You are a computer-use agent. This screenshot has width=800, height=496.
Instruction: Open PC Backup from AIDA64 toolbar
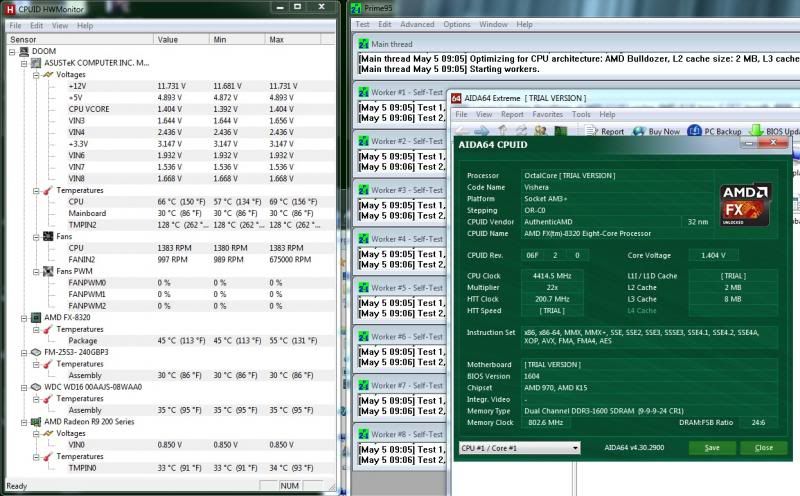pyautogui.click(x=692, y=131)
